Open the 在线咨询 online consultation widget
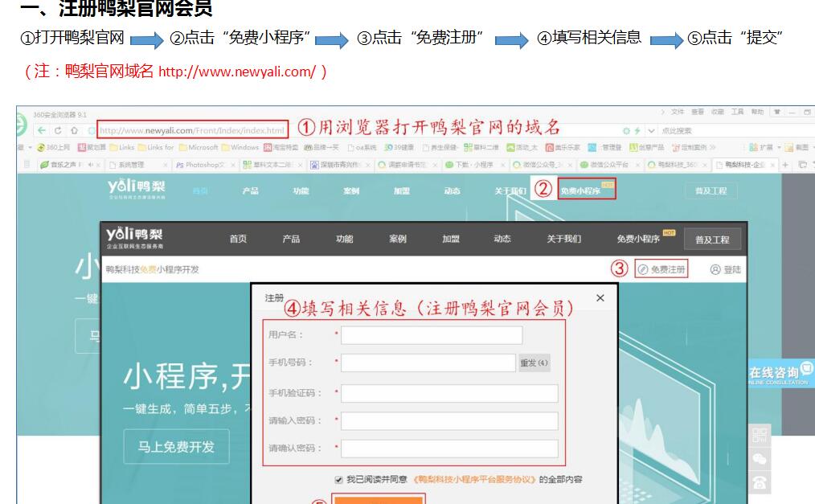The image size is (815, 504). pyautogui.click(x=780, y=374)
